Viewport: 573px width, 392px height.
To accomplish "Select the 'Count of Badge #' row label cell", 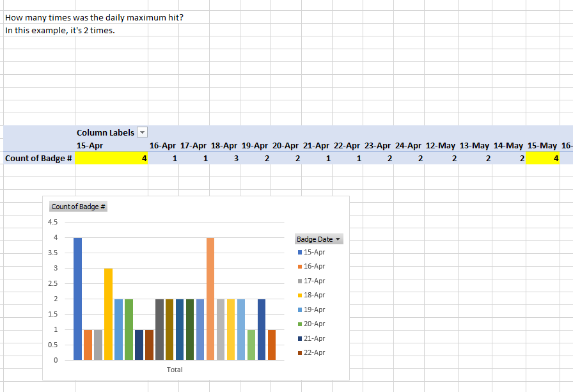I will pos(39,158).
